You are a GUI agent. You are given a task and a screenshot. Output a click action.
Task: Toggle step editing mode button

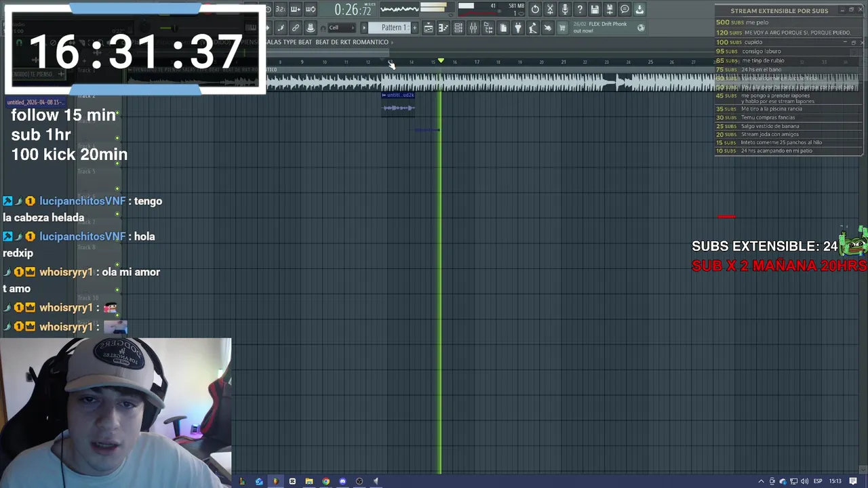[295, 9]
